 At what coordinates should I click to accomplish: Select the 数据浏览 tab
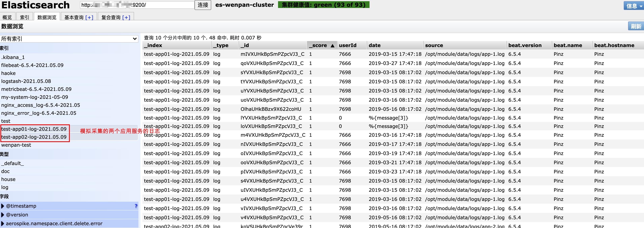pos(47,17)
